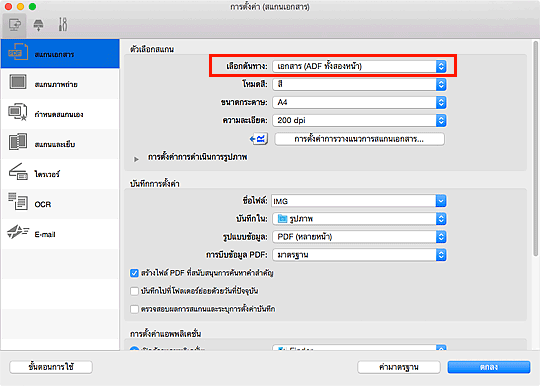Click in the IMG file name field
540x386 pixels.
tap(353, 201)
